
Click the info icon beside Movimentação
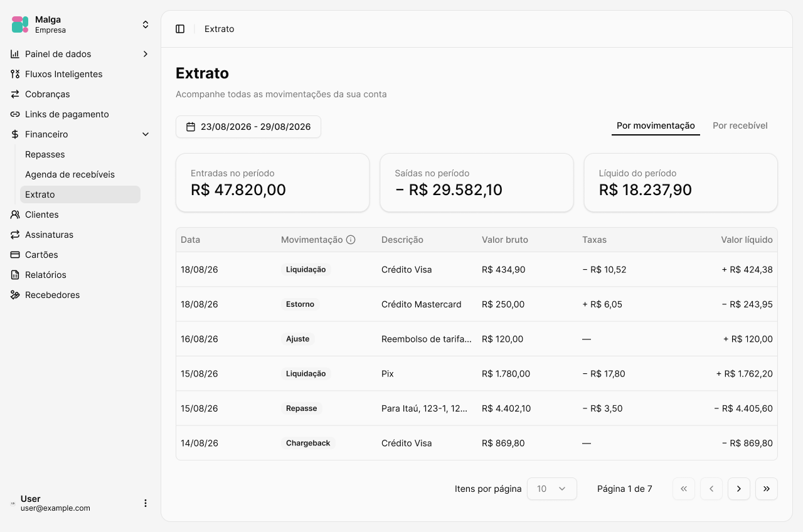click(351, 240)
